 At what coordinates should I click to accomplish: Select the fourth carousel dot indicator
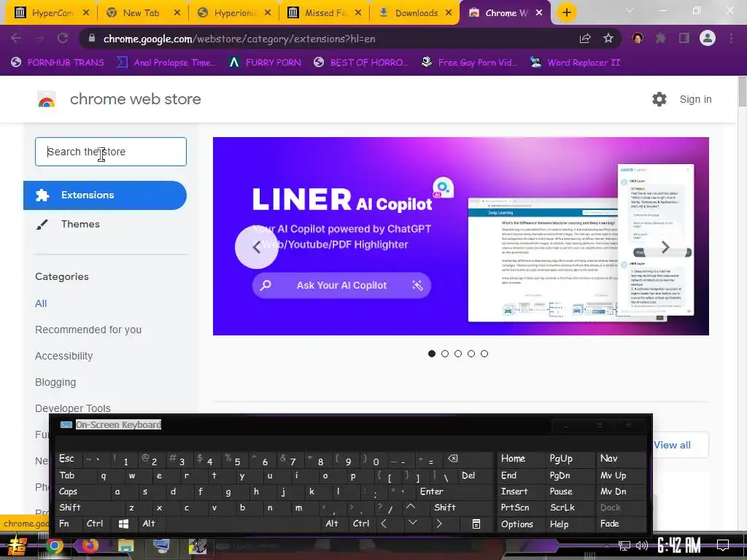[x=471, y=354]
